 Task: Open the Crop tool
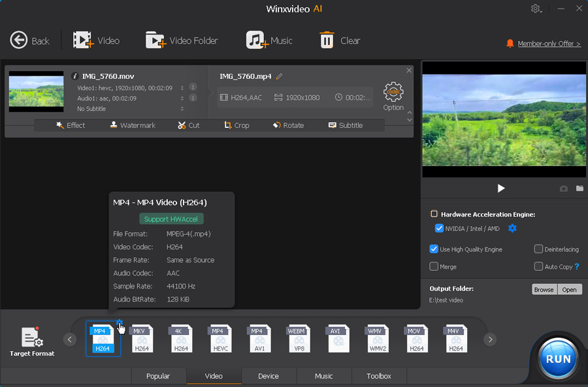tap(237, 125)
